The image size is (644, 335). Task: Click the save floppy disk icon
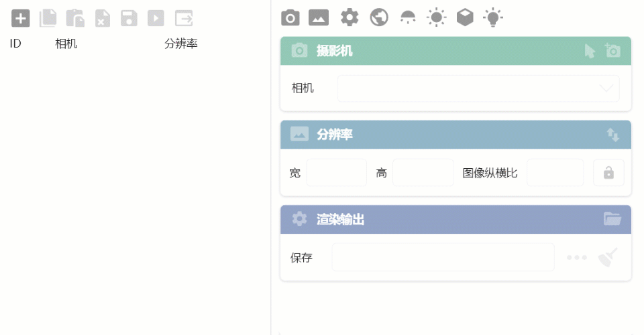[x=129, y=19]
